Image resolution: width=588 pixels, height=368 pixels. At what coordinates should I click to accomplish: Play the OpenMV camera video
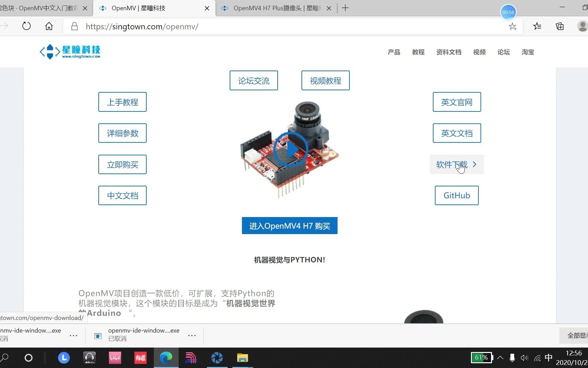point(290,149)
